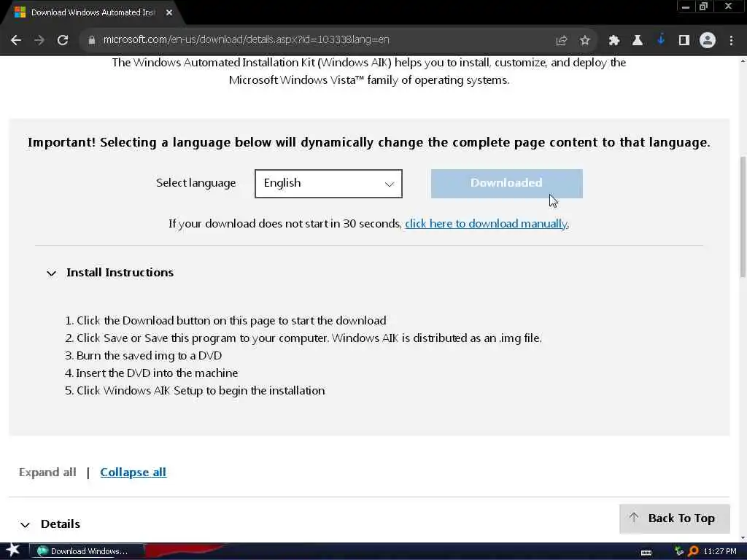Select the Download Windows taskbar item
The width and height of the screenshot is (747, 560).
pos(87,551)
